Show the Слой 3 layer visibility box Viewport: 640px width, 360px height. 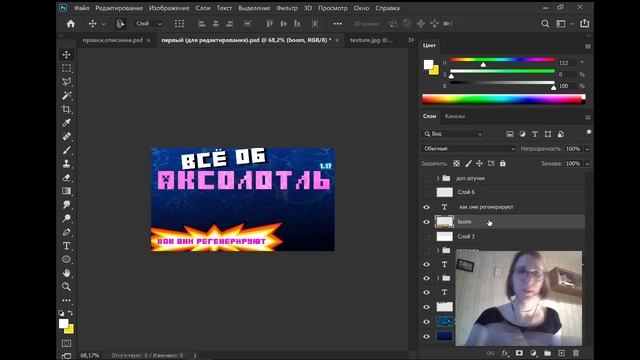(x=427, y=237)
